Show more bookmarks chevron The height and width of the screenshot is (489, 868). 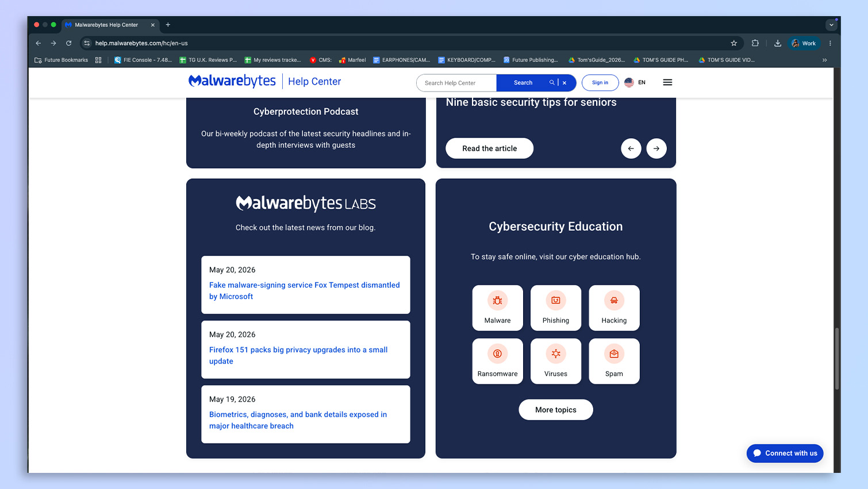tap(825, 60)
